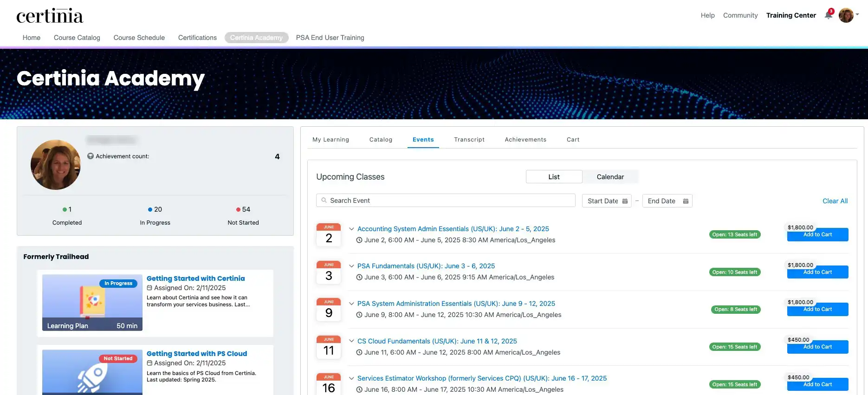Viewport: 868px width, 395px height.
Task: Select the Events tab
Action: click(423, 140)
